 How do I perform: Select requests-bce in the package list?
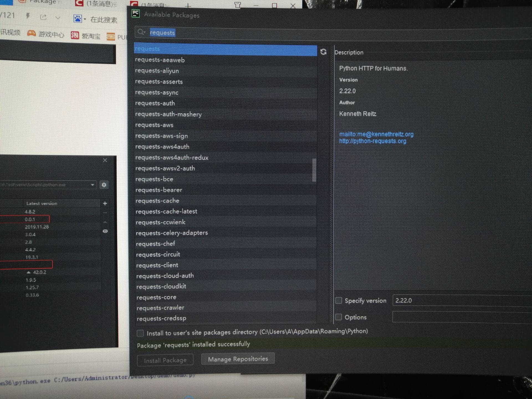coord(225,179)
